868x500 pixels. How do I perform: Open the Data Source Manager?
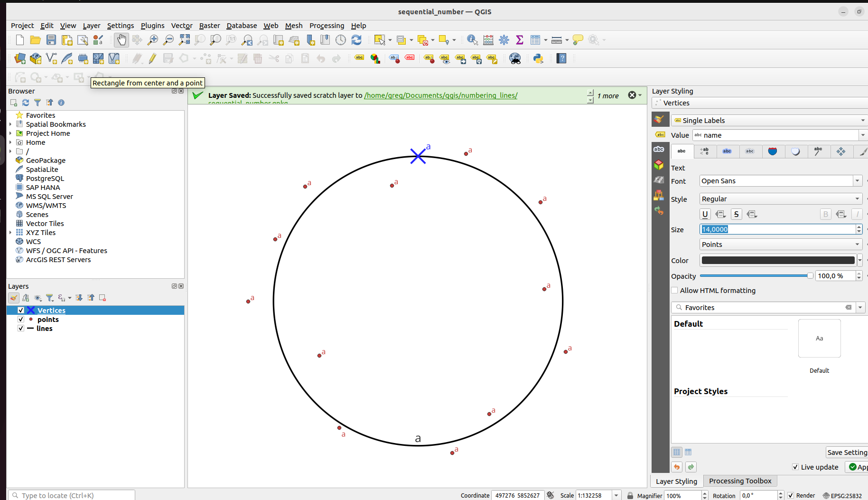20,58
